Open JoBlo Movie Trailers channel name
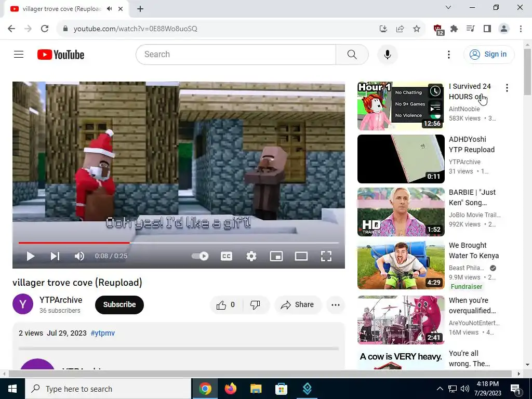Viewport: 532px width, 399px height. pyautogui.click(x=475, y=215)
